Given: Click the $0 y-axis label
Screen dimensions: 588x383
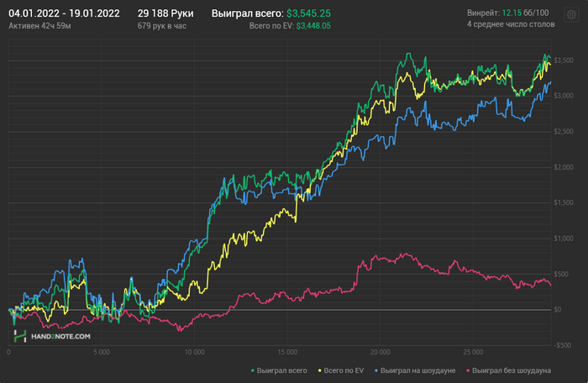Looking at the screenshot, I should tap(558, 309).
